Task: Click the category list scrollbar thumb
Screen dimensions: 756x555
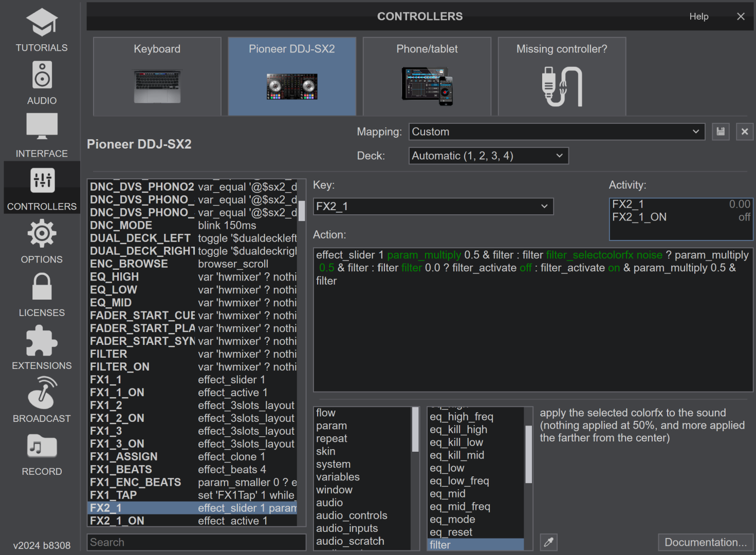Action: 415,430
